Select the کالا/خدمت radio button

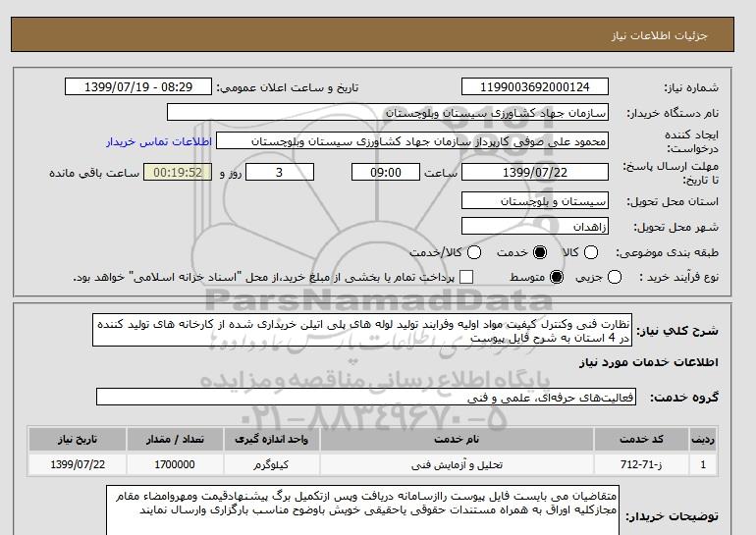tap(474, 252)
